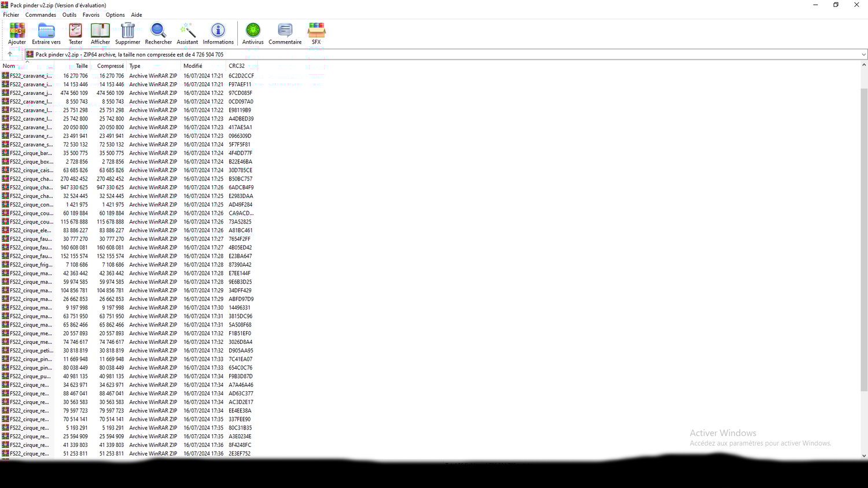Start the Antivirus scan tool

pos(253,34)
